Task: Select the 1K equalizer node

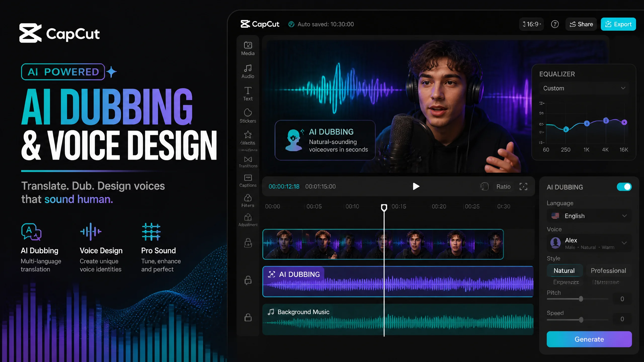Action: (x=587, y=123)
